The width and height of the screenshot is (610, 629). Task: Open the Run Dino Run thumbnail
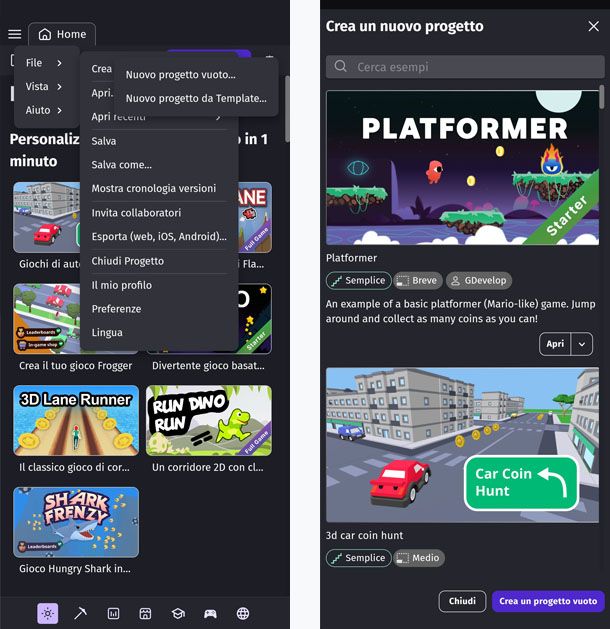pos(209,420)
